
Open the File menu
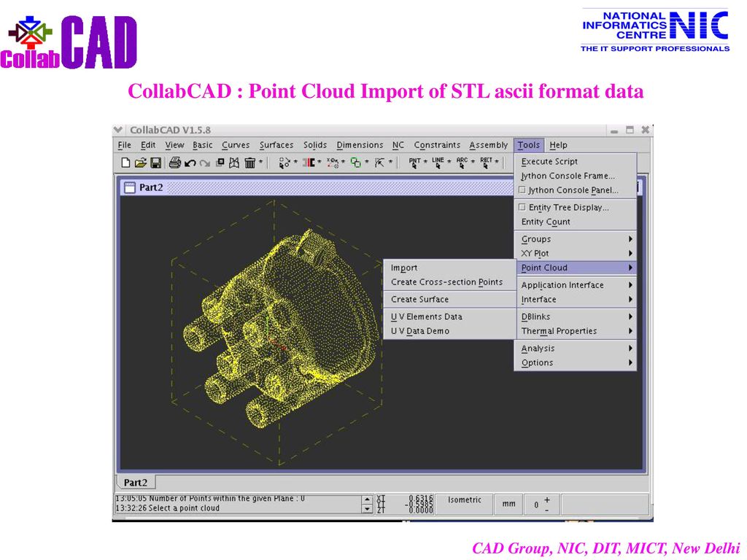[124, 145]
